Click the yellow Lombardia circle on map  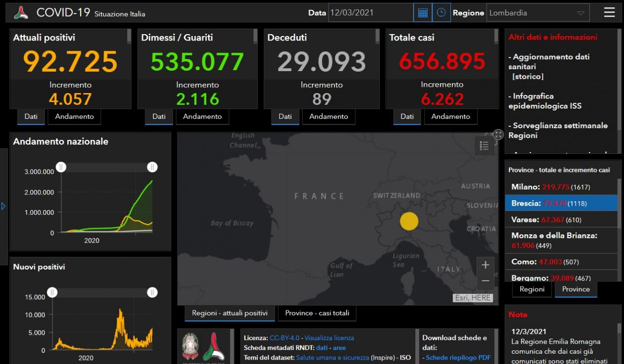409,221
